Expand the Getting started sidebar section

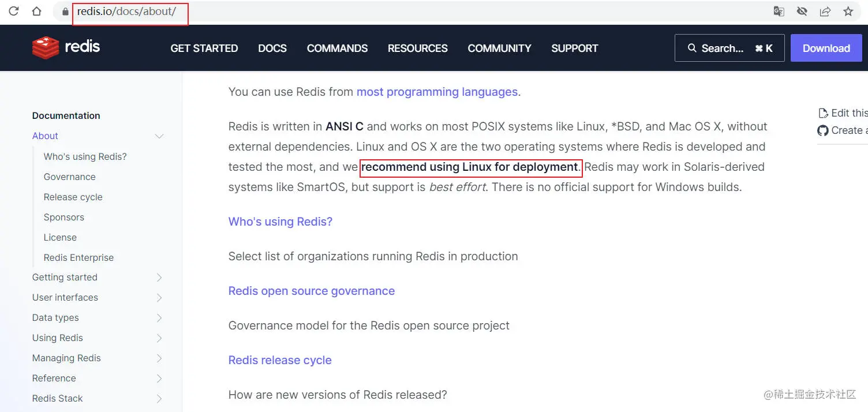point(159,278)
